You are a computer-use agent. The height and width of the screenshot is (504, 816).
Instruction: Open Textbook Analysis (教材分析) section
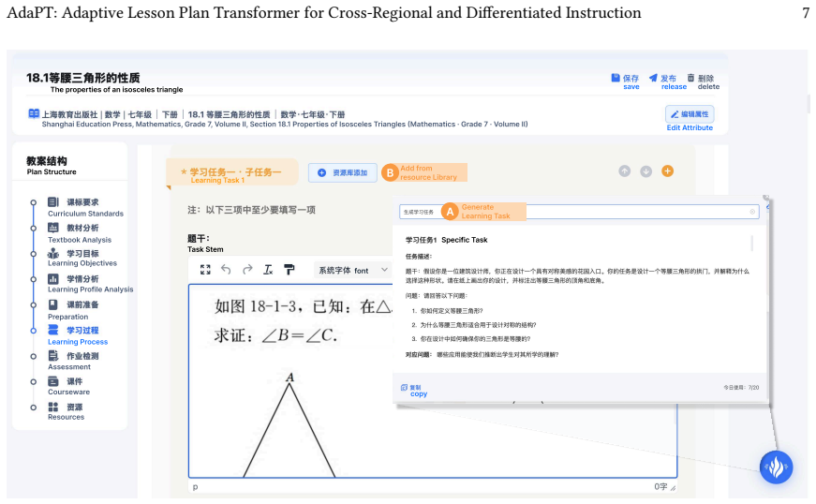click(x=82, y=228)
